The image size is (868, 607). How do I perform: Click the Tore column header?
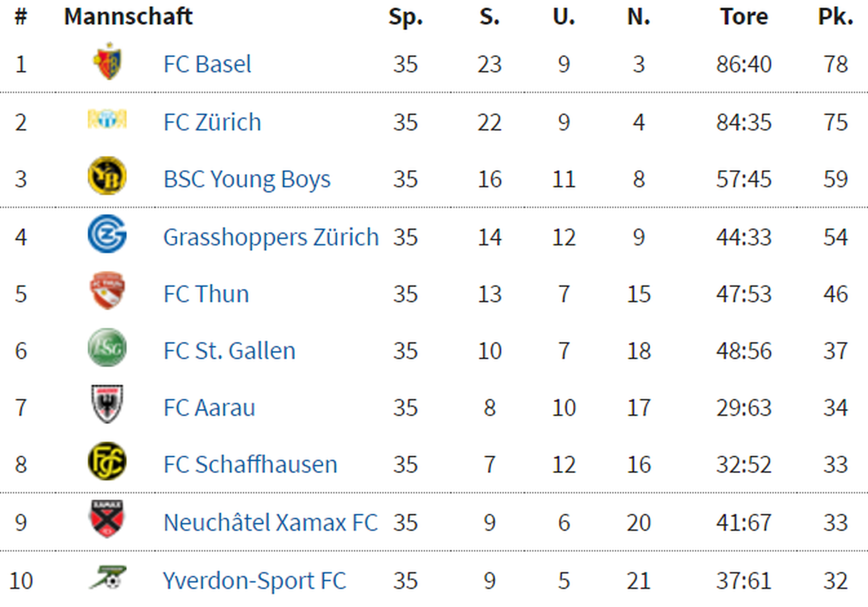(744, 16)
